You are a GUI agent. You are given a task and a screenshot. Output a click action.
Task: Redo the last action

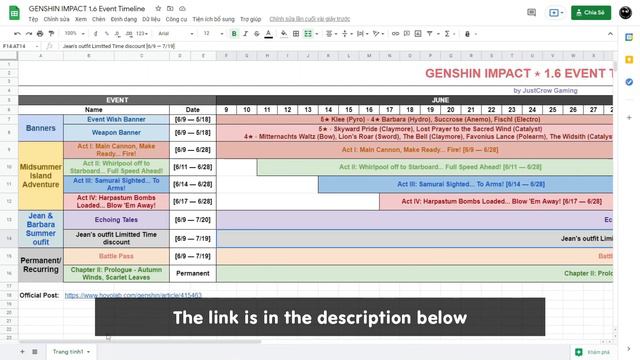pyautogui.click(x=29, y=33)
